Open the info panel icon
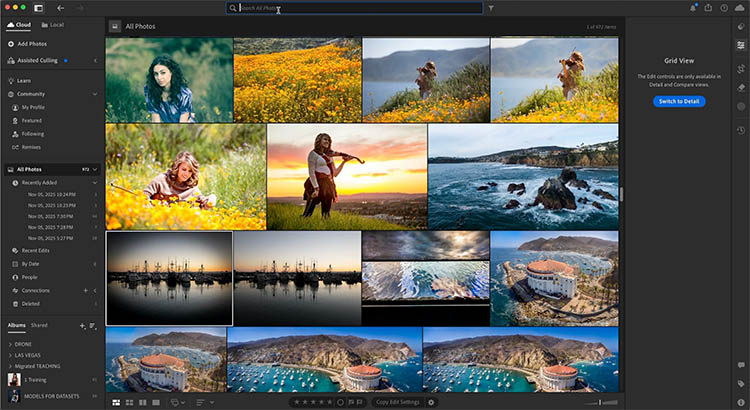The image size is (750, 410). (741, 402)
